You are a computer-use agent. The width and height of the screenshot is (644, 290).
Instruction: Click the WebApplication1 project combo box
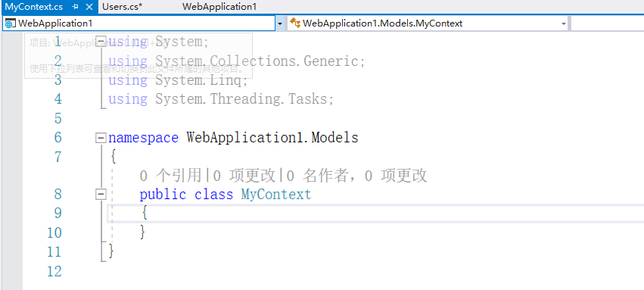click(138, 23)
